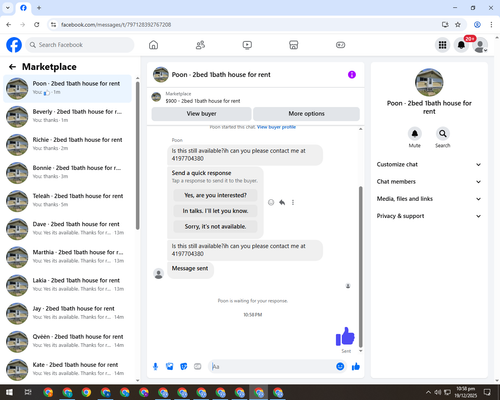This screenshot has height=400, width=500.
Task: Go back with the Marketplace arrow
Action: (12, 67)
